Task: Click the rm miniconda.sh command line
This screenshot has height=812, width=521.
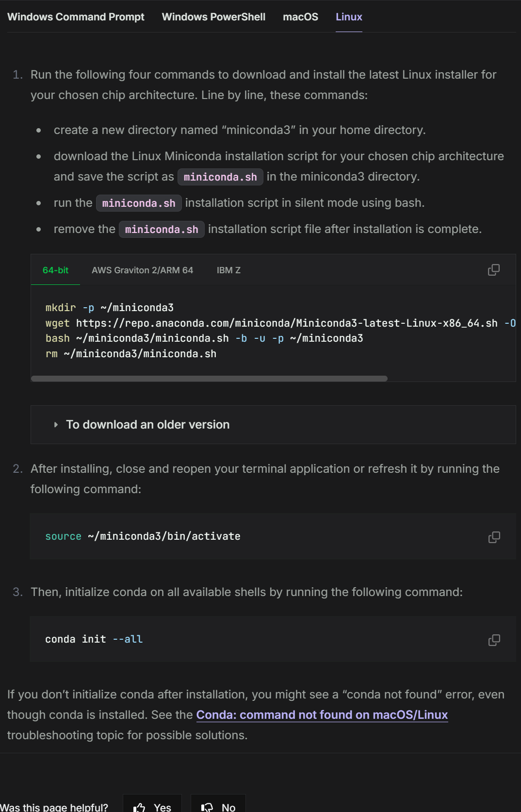Action: tap(131, 354)
